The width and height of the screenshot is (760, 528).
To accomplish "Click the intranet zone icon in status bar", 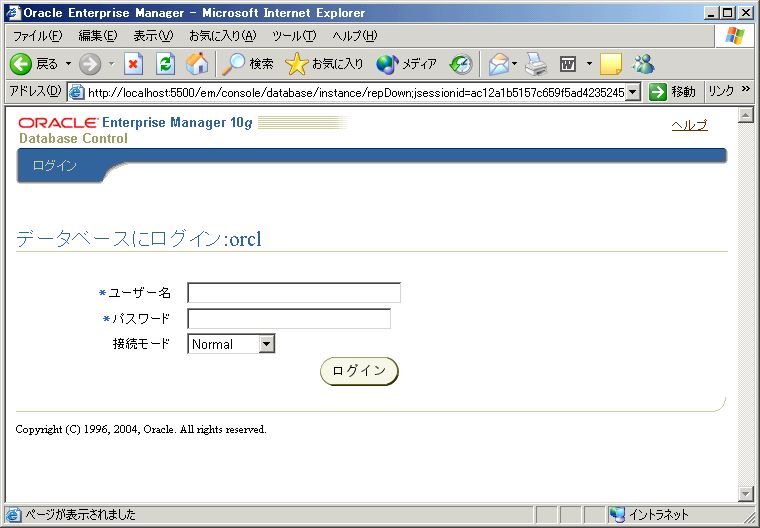I will point(617,514).
